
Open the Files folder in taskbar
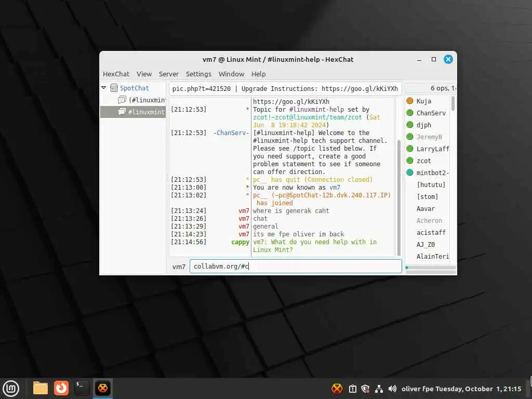click(x=41, y=388)
